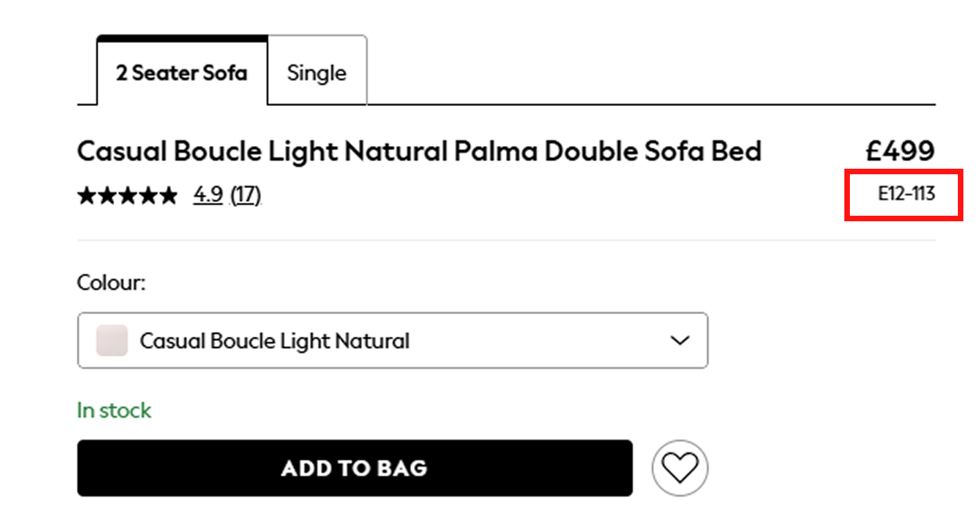Click the down chevron on the colour selector
This screenshot has width=980, height=520.
pyautogui.click(x=680, y=340)
